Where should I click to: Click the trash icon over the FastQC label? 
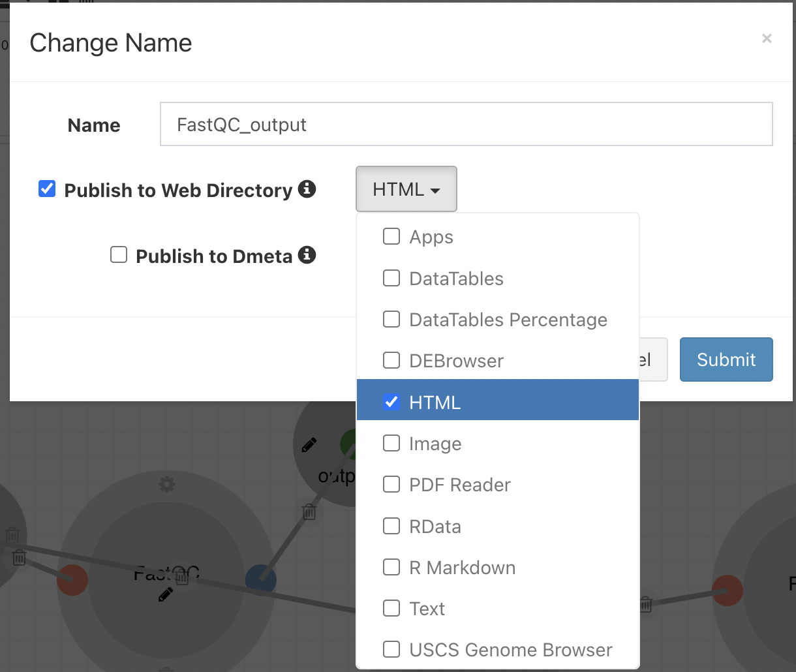(x=183, y=577)
